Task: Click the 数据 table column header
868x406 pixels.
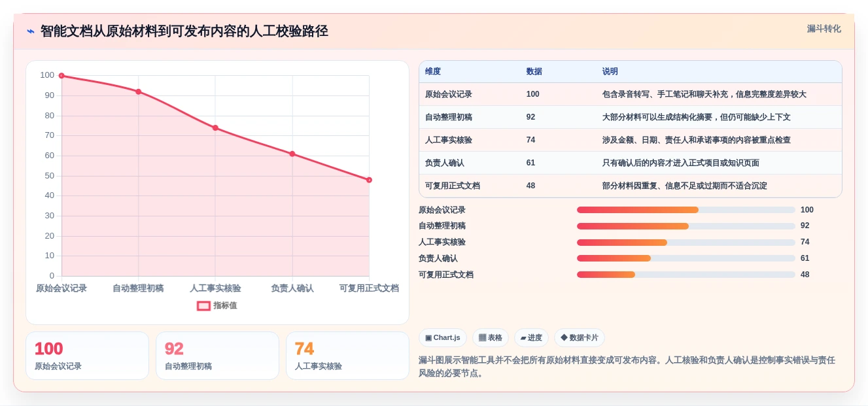Action: (x=534, y=71)
